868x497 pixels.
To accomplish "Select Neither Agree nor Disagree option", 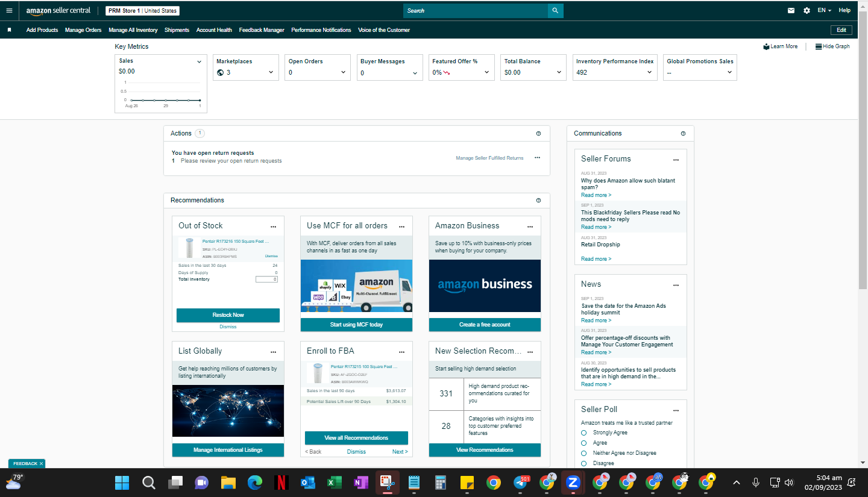I will tap(584, 453).
